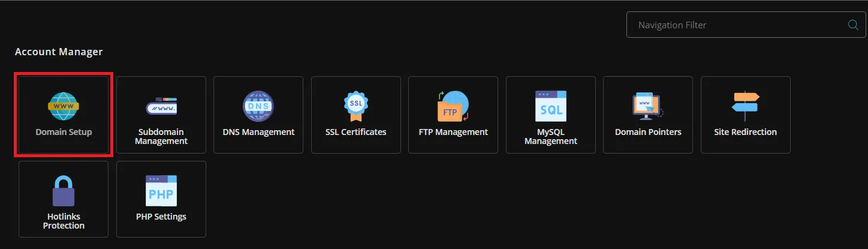Viewport: 868px width, 249px height.
Task: Open the SSL Certificates badge icon
Action: 356,107
